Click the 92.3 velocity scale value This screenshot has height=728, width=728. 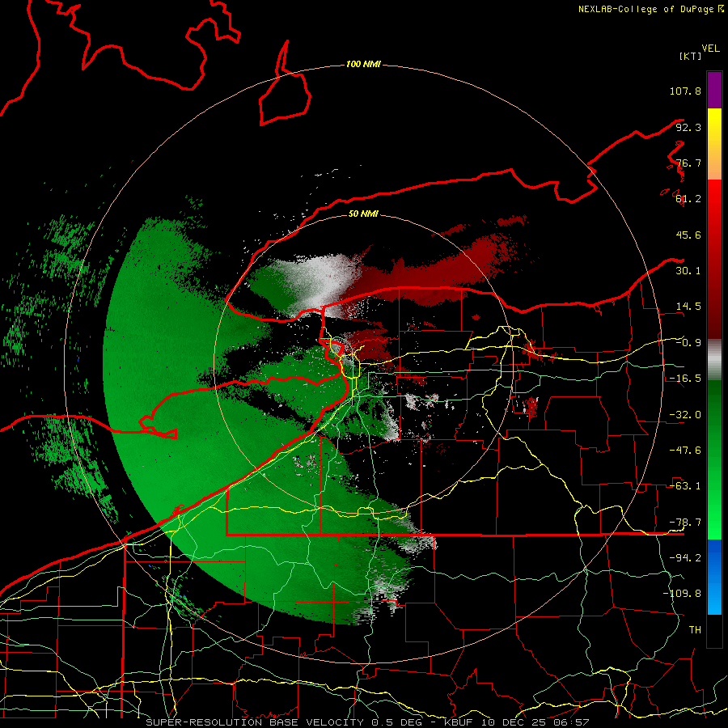688,127
